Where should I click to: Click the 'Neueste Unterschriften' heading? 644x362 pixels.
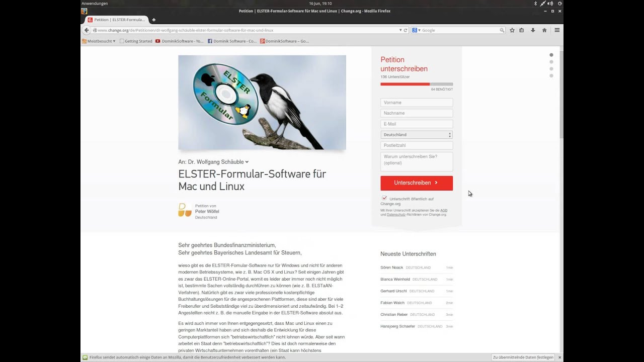(409, 254)
